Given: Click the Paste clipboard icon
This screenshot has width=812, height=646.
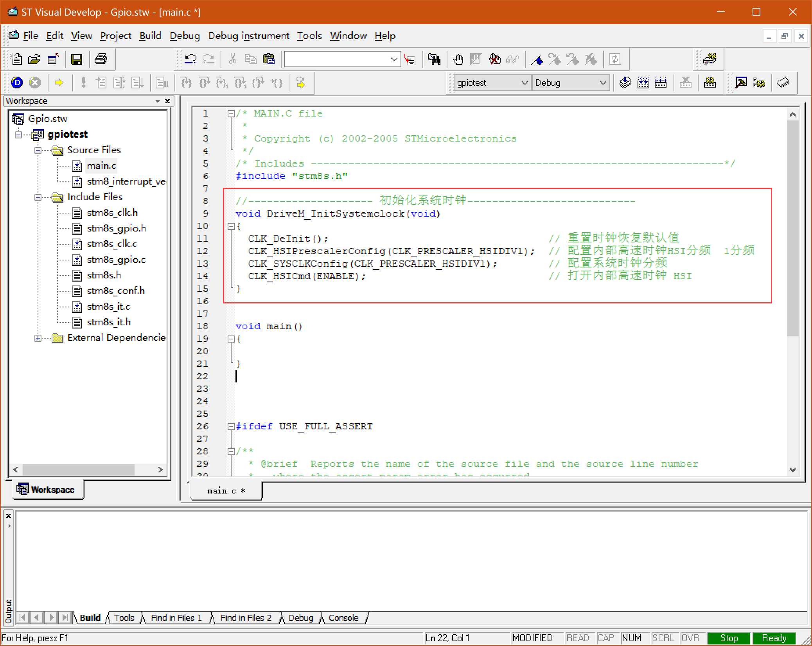Looking at the screenshot, I should (x=269, y=59).
